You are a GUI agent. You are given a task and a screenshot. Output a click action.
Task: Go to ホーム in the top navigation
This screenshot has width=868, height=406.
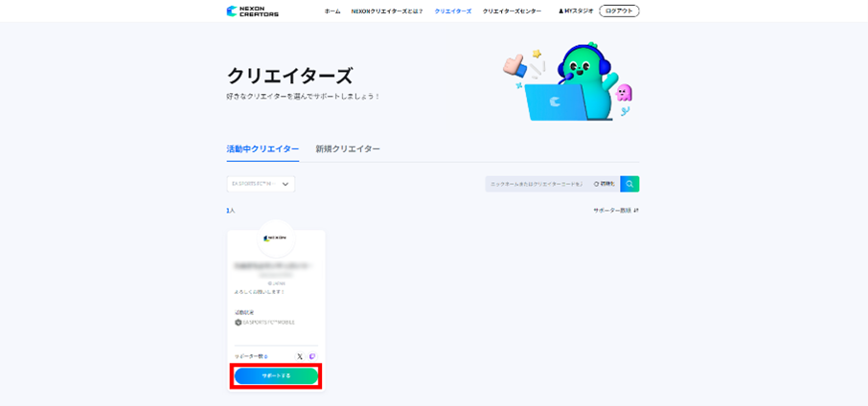click(x=332, y=11)
